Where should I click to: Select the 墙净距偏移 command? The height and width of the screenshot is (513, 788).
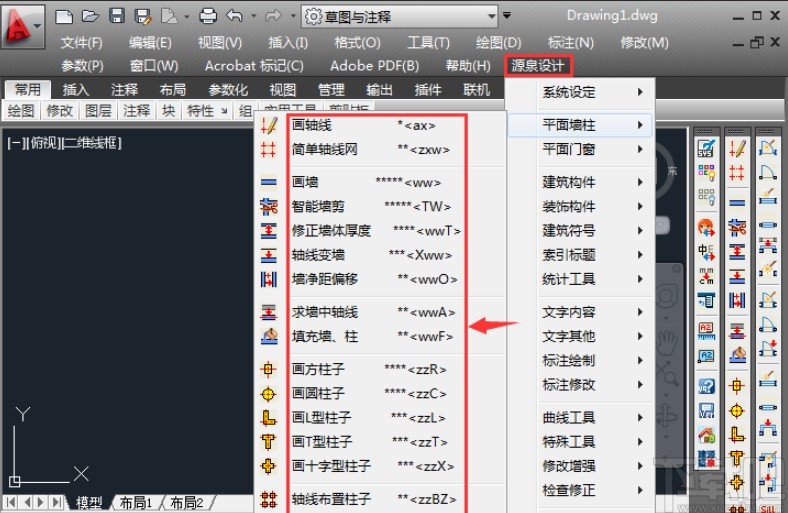pyautogui.click(x=378, y=279)
